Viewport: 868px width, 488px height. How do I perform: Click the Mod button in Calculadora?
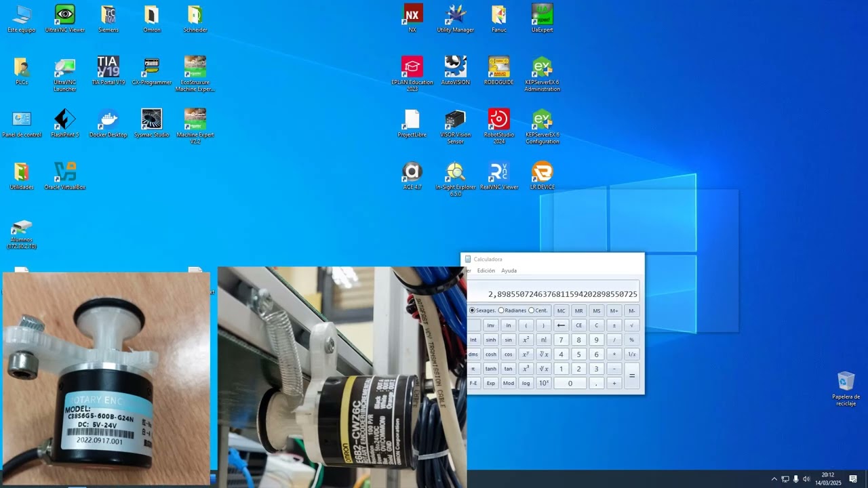point(508,383)
